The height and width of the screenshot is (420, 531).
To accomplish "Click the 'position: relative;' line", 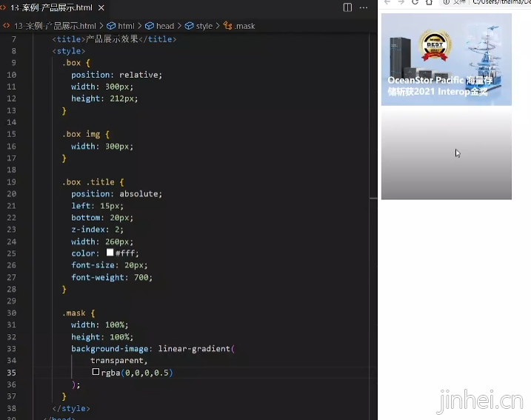I will 116,75.
